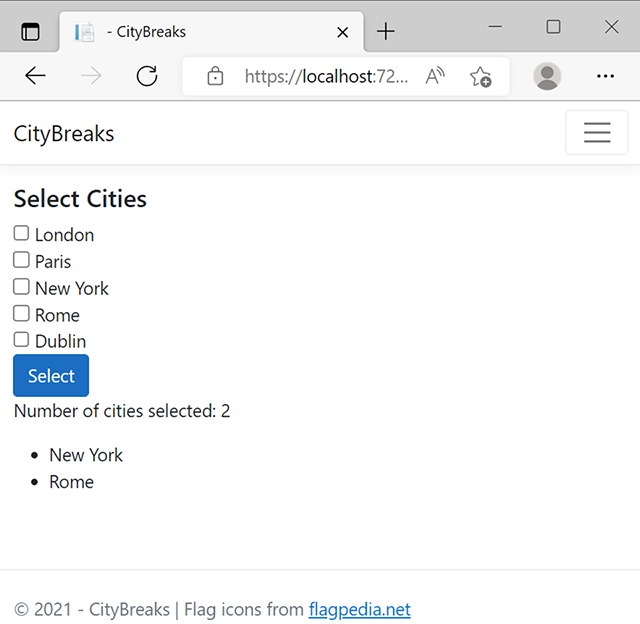Enable the New York checkbox
Viewport: 640px width, 624px height.
click(21, 287)
